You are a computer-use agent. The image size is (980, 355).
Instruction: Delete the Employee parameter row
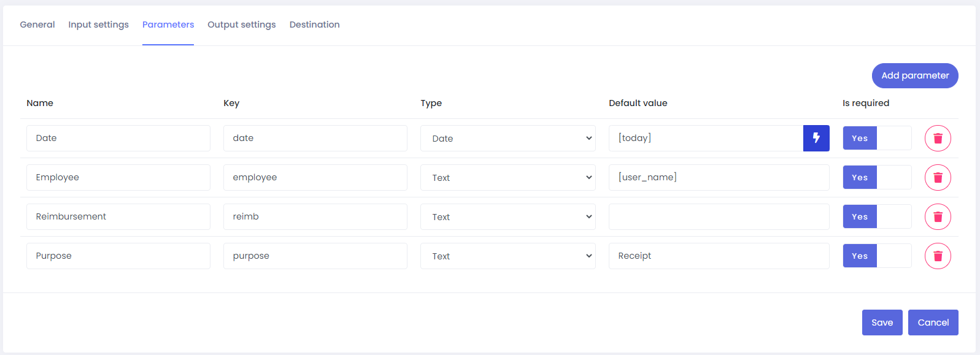pos(938,177)
